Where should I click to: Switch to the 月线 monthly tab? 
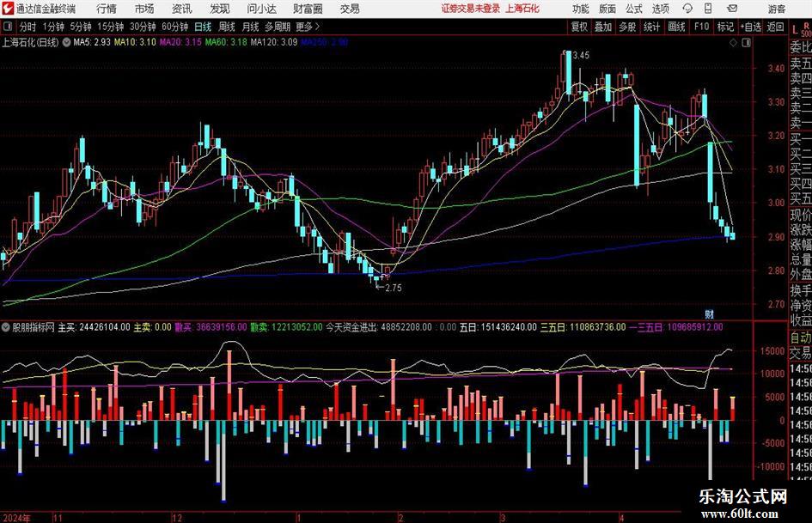tap(250, 27)
